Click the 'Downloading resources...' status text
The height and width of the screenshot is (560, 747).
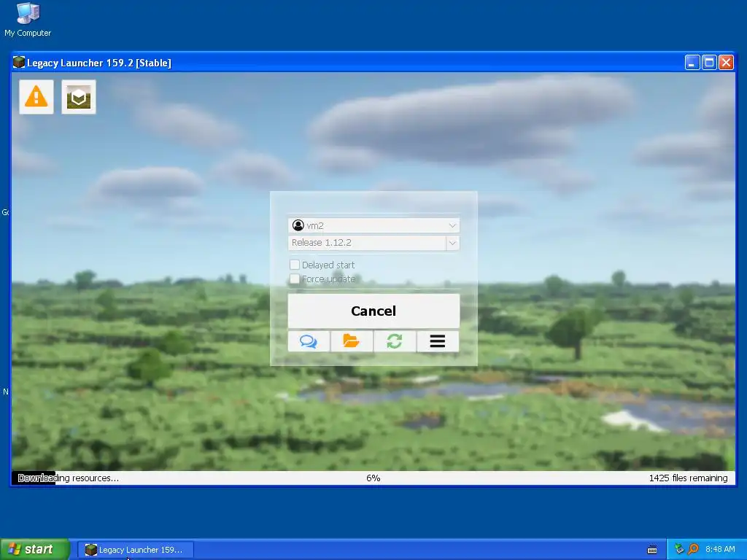click(68, 478)
